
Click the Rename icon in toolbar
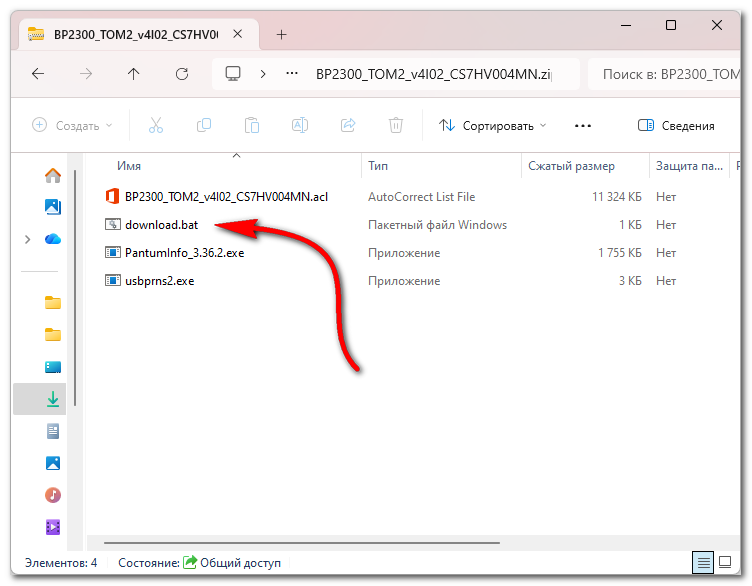pos(299,126)
